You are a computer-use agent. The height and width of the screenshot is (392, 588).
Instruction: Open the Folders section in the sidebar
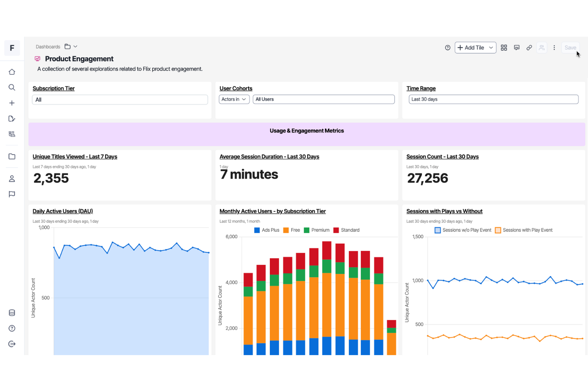(12, 156)
